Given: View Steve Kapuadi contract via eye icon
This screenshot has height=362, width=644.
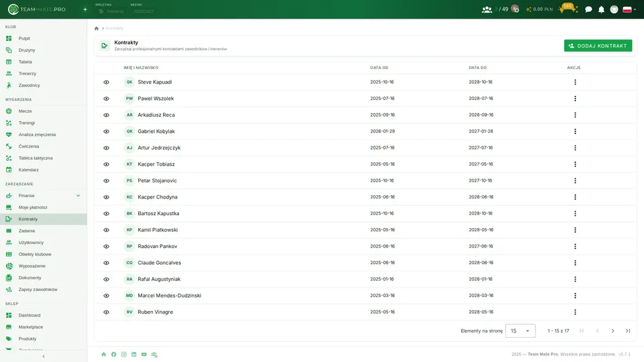Looking at the screenshot, I should pyautogui.click(x=107, y=82).
